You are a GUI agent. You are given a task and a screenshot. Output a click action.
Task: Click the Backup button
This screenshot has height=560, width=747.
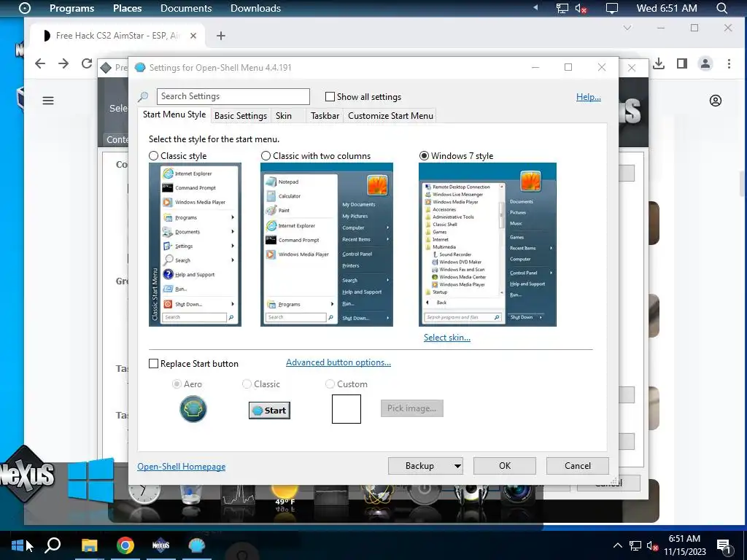(419, 466)
